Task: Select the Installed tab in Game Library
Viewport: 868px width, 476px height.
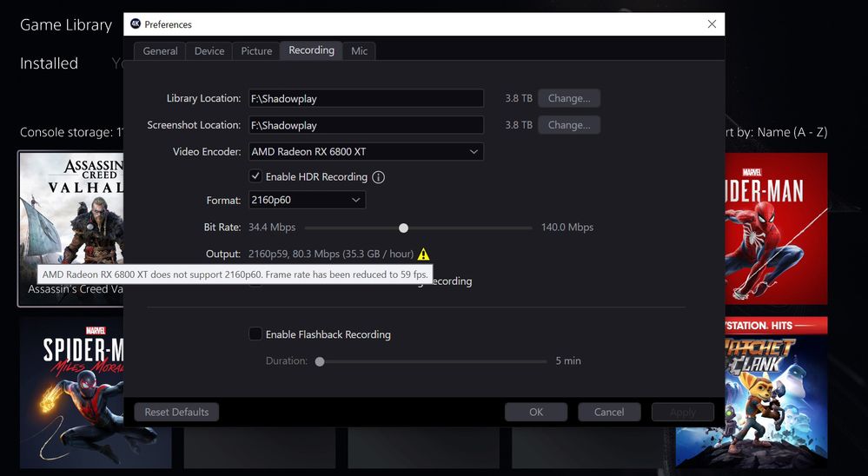Action: click(x=49, y=63)
